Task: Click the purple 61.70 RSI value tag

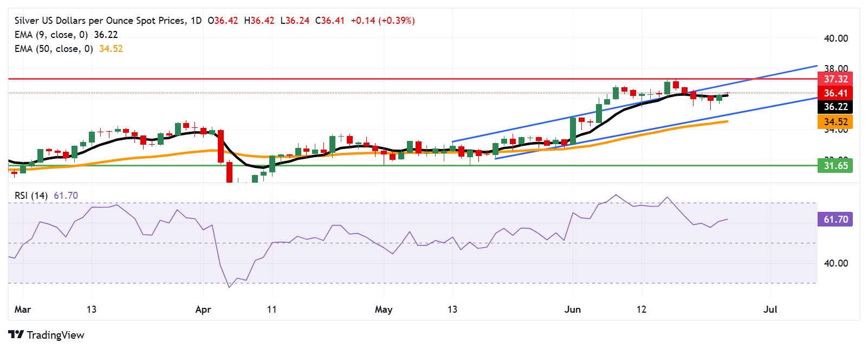Action: tap(835, 219)
